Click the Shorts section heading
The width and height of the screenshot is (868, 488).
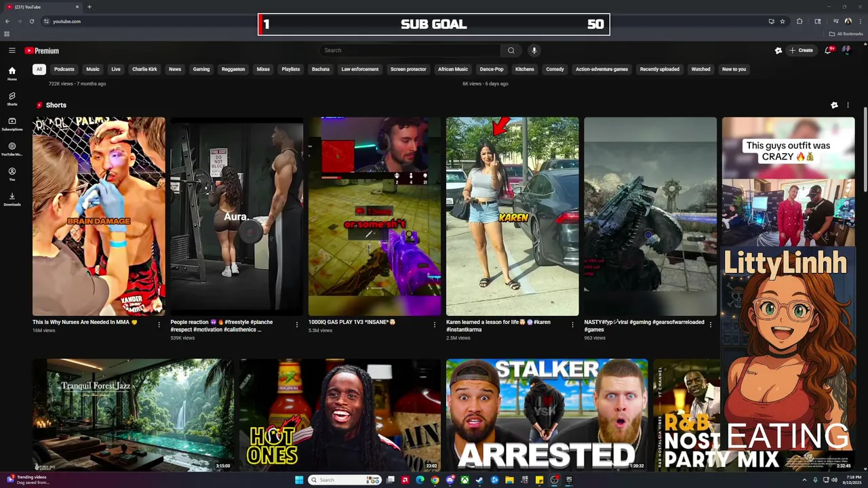click(56, 105)
